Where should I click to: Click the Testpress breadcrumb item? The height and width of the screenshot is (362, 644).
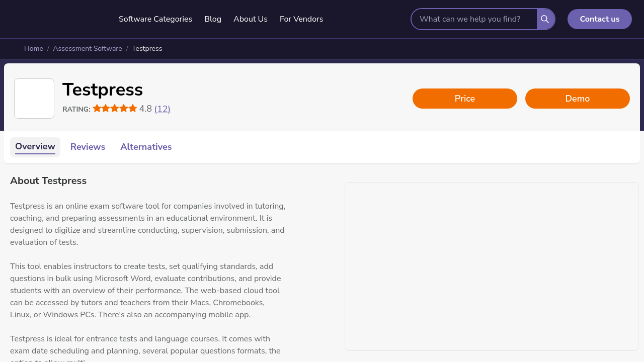(x=147, y=49)
